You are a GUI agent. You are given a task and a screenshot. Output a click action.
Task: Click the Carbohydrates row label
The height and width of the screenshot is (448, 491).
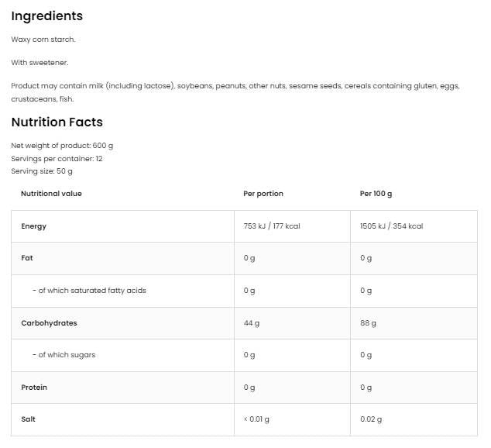[x=49, y=323]
